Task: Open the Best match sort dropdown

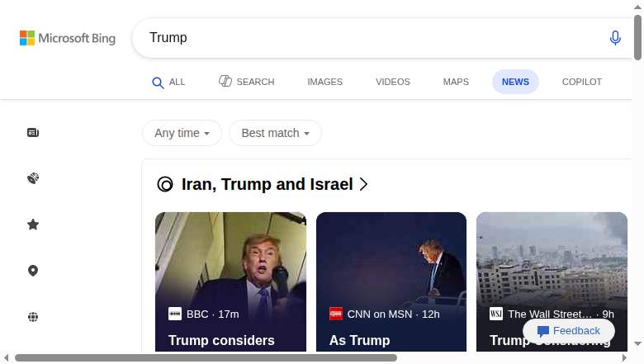Action: (275, 133)
